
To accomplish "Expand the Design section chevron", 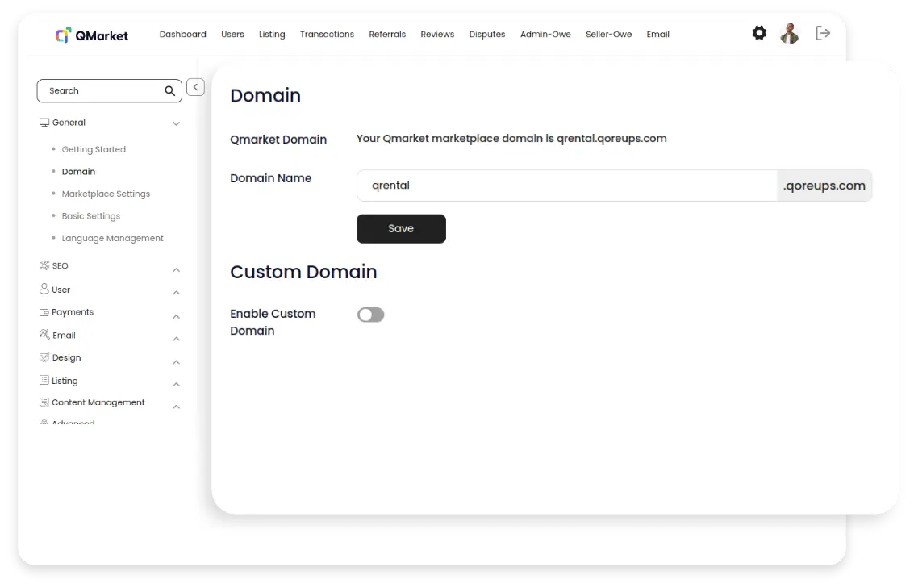I will pyautogui.click(x=176, y=362).
